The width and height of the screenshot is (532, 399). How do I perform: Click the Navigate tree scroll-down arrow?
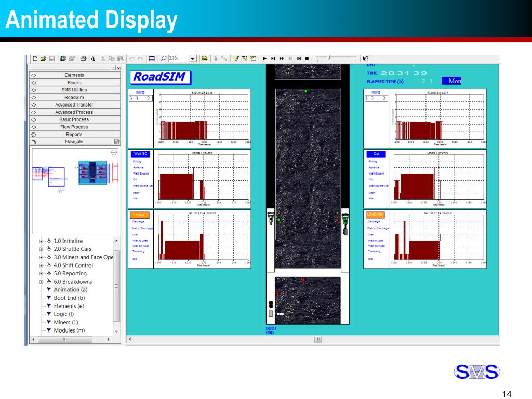116,331
